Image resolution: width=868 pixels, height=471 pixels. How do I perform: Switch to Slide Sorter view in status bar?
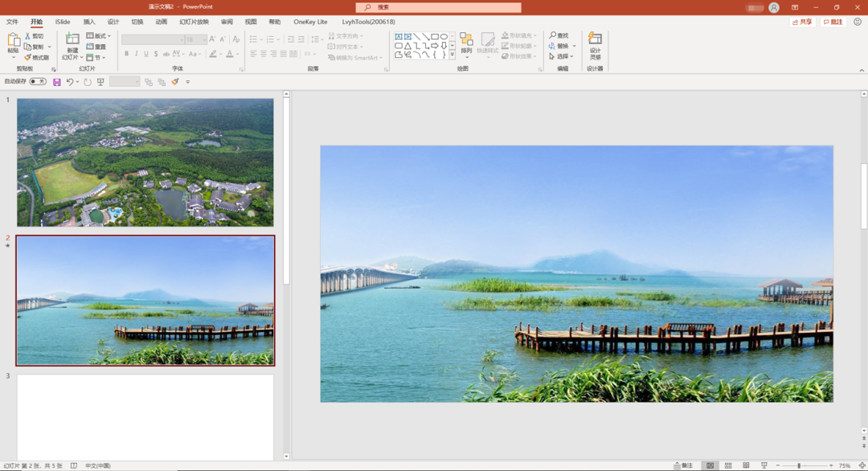pos(728,465)
